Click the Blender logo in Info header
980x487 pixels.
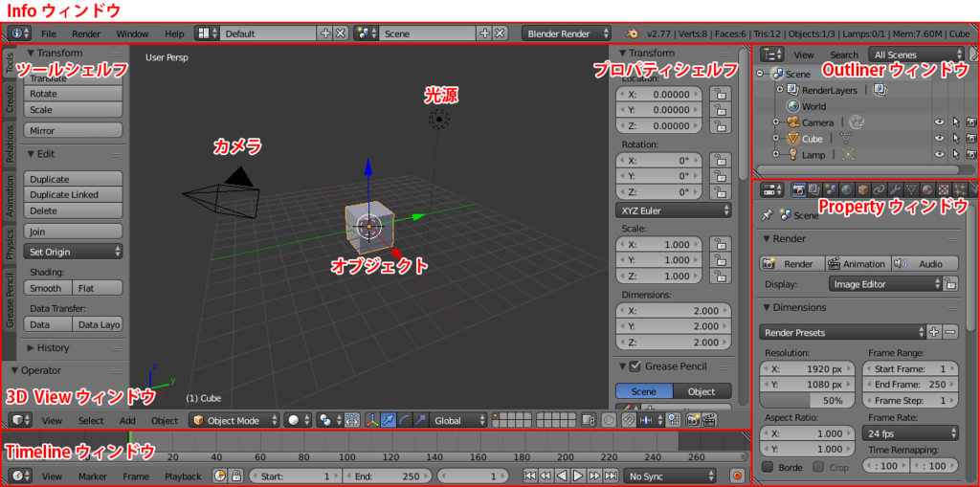coord(634,33)
